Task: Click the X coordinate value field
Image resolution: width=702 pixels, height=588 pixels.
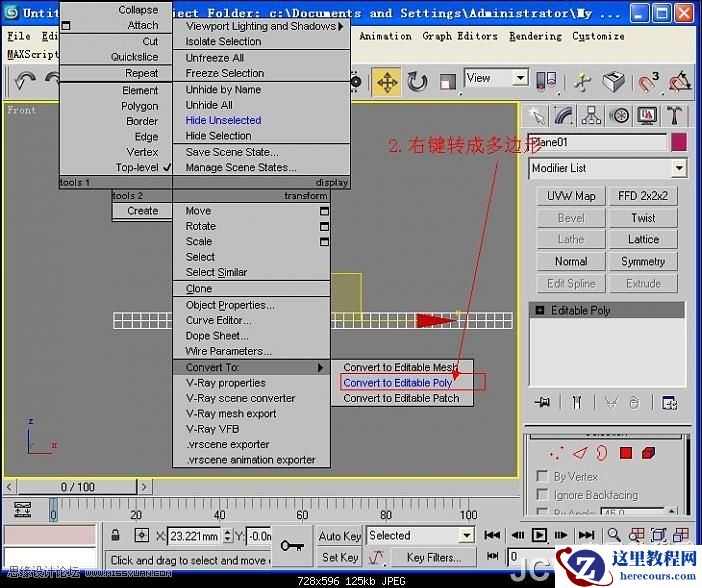Action: (x=194, y=536)
